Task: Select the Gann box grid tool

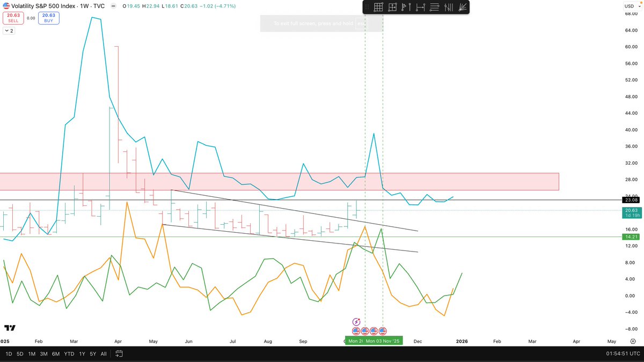Action: [378, 7]
